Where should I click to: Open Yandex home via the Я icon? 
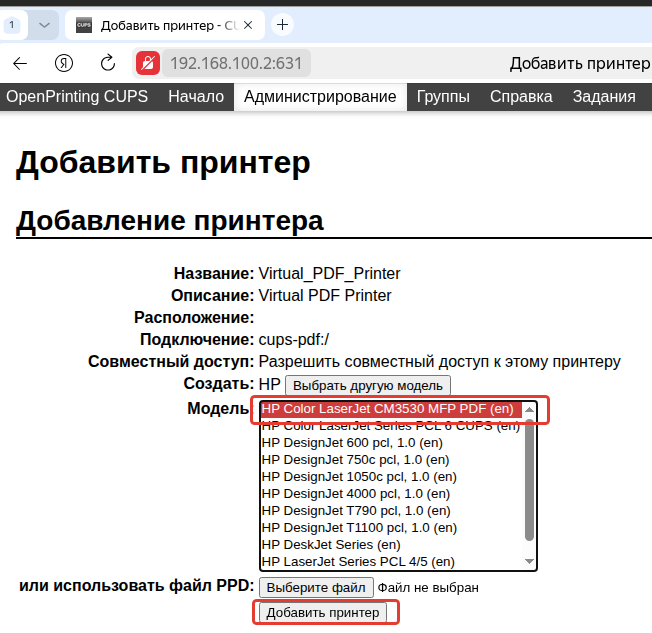click(64, 64)
